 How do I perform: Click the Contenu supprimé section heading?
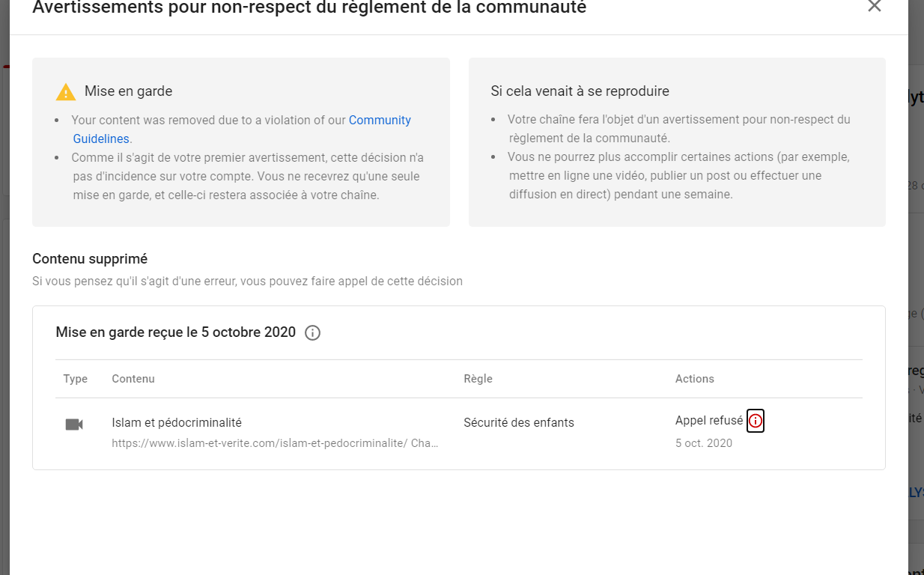point(90,259)
